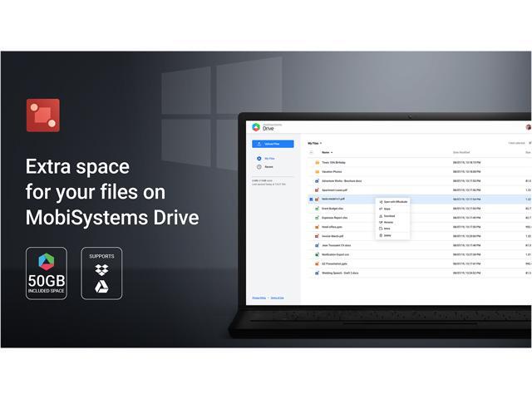Screen dimensions: 532x399
Task: Click the PDF icon for Apartment Lease
Action: point(317,190)
